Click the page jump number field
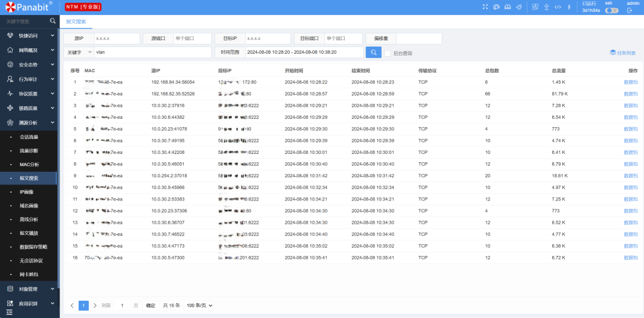644x318 pixels. [122, 305]
